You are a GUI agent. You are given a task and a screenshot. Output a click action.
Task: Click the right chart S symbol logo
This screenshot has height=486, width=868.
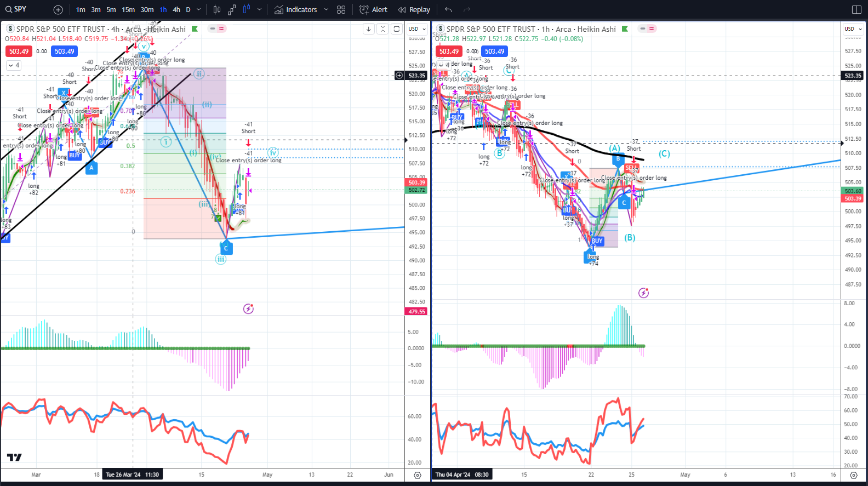click(440, 29)
